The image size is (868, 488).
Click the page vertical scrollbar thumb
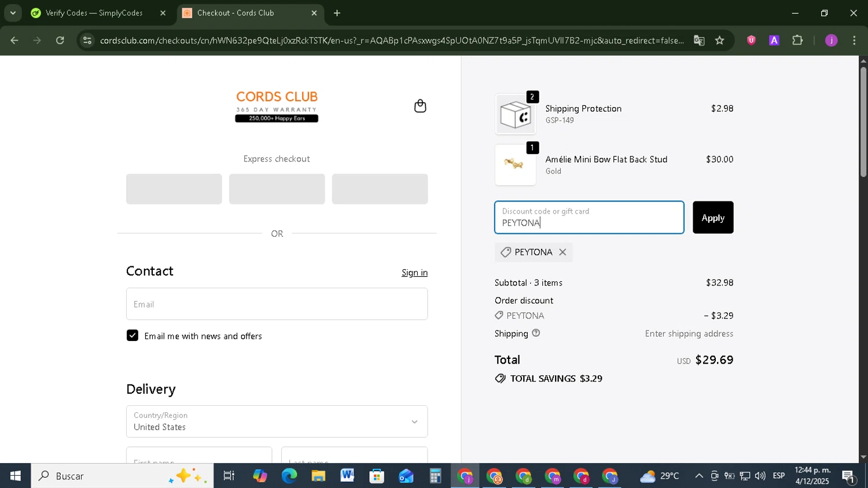point(863,122)
